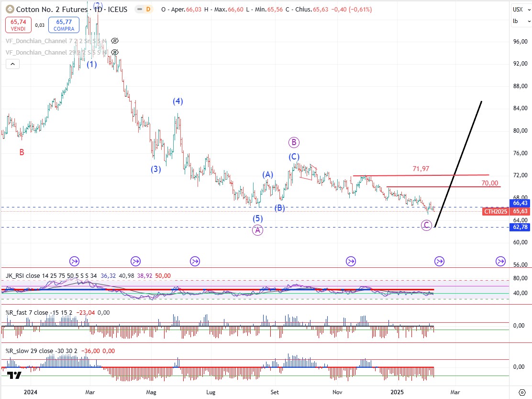Click the contract rollover marker near Mag
Viewport: 532px width, 399px height.
136,262
